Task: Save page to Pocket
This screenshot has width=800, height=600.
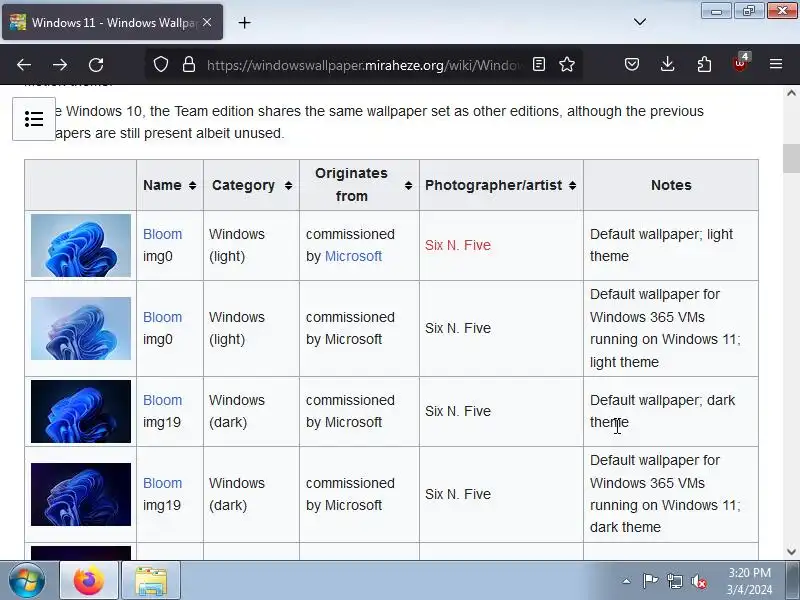Action: click(x=632, y=64)
